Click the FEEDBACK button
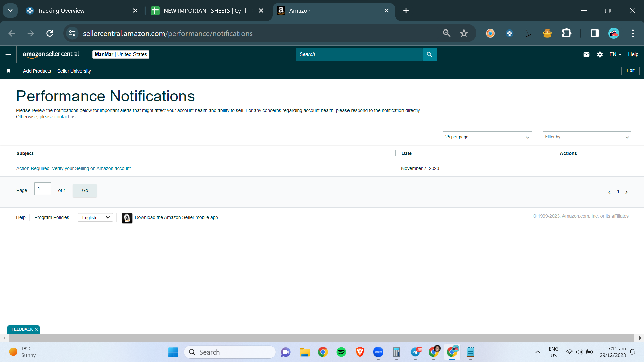The width and height of the screenshot is (644, 362). click(x=22, y=329)
